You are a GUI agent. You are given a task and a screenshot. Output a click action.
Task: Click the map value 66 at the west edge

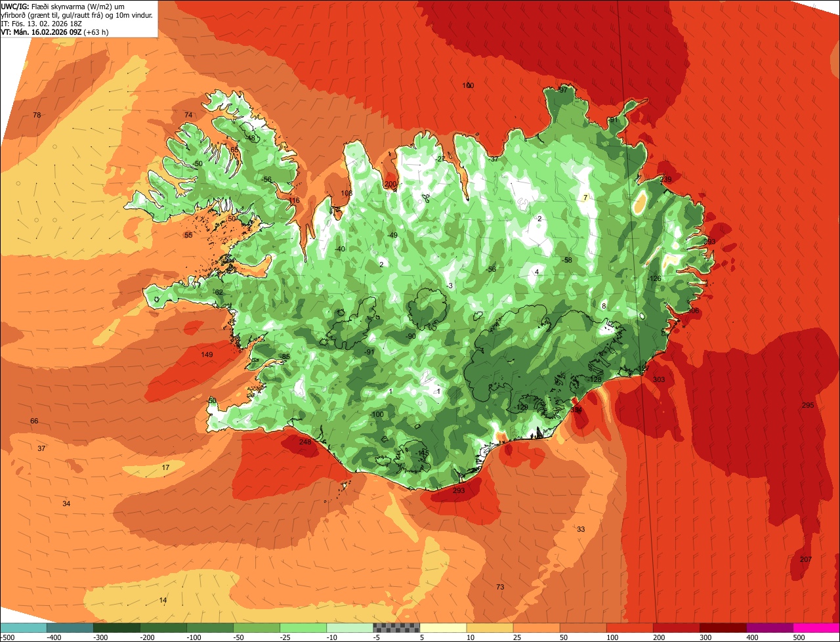click(34, 421)
